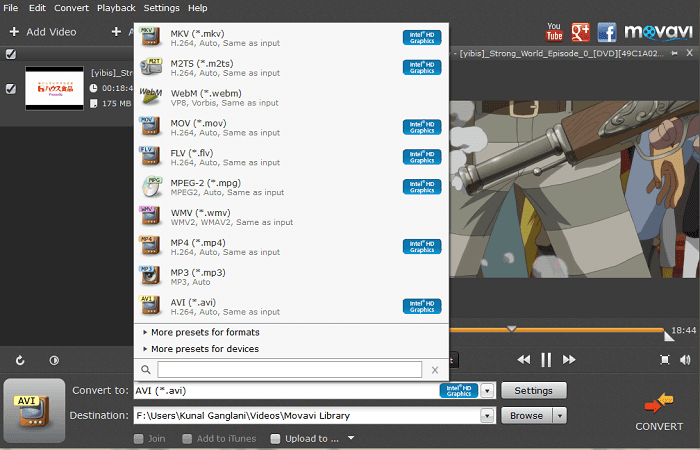Click the WMV format icon
The image size is (700, 450).
coord(150,217)
